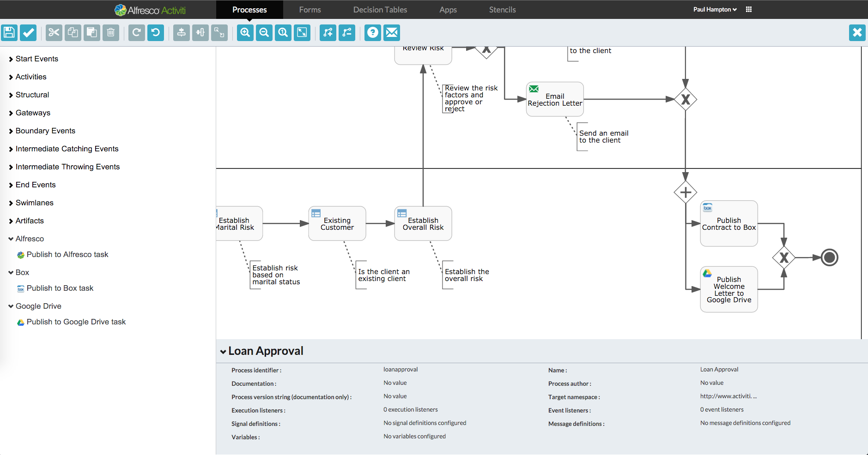Select the Publish to Box task item
This screenshot has width=868, height=455.
[x=60, y=288]
